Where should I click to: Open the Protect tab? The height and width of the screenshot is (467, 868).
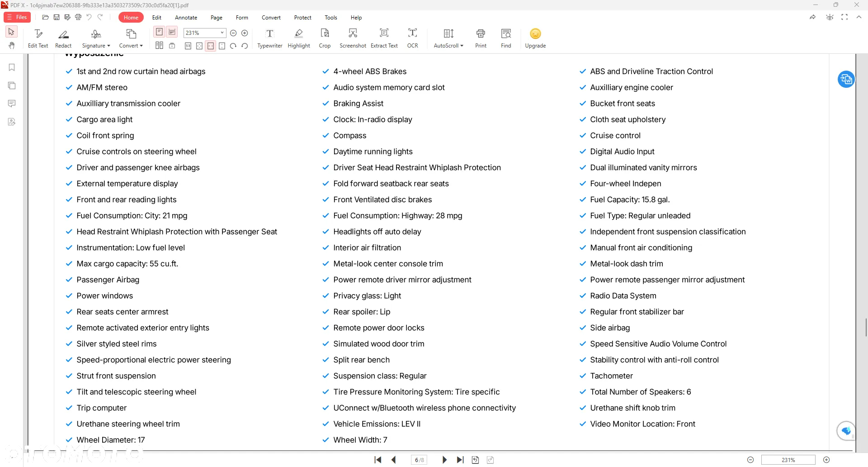coord(303,17)
